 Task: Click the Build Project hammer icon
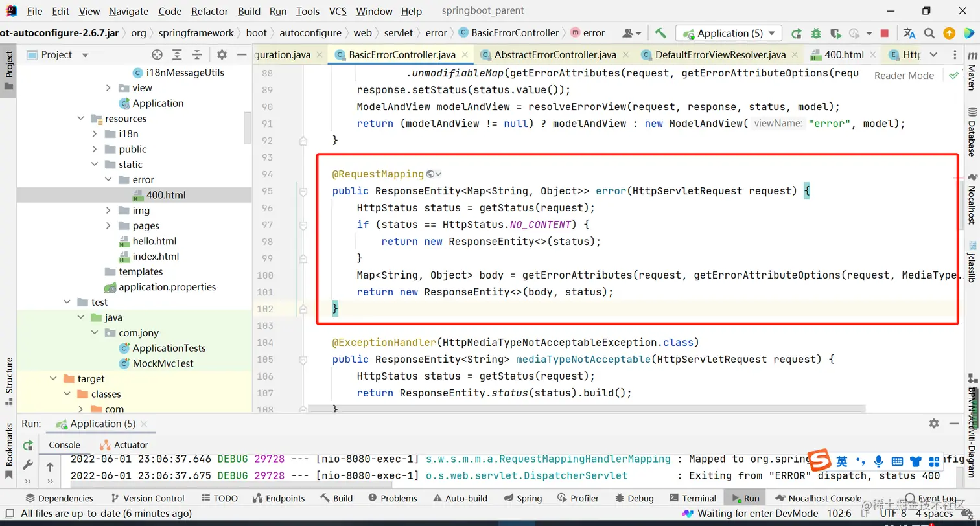pyautogui.click(x=660, y=33)
